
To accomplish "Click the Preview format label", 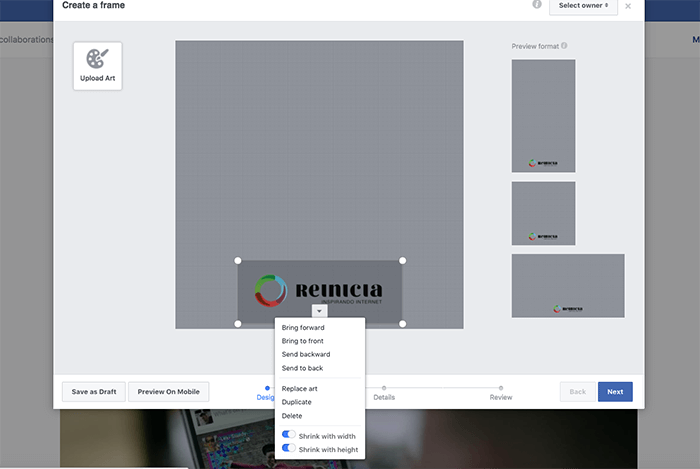I will point(535,46).
